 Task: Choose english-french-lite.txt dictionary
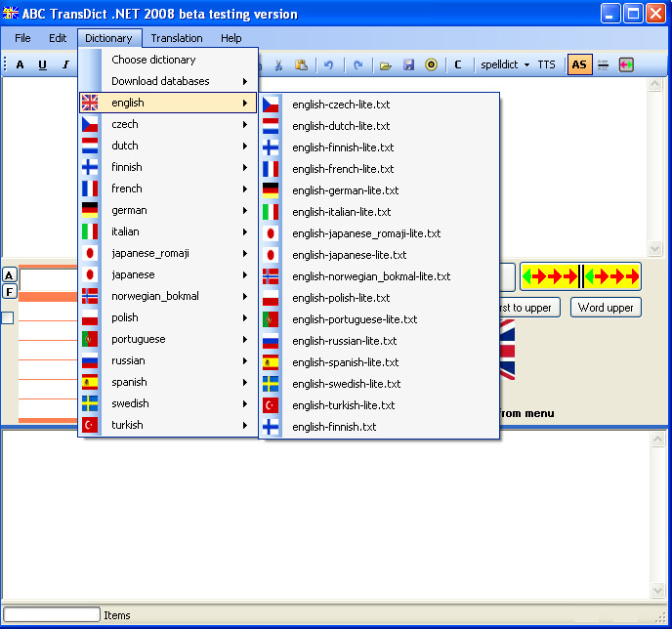point(379,169)
